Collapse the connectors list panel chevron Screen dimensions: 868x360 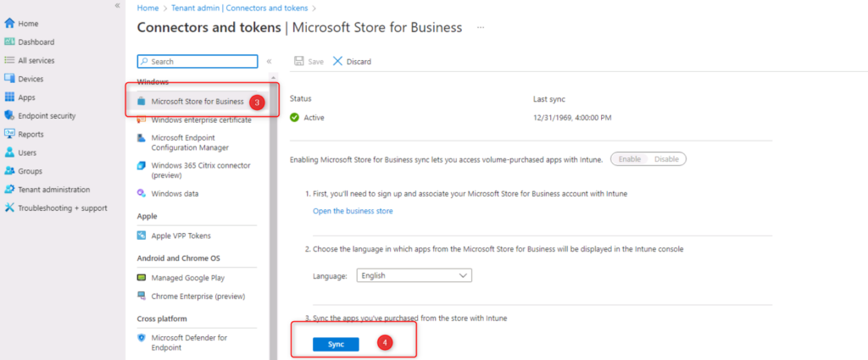(269, 61)
